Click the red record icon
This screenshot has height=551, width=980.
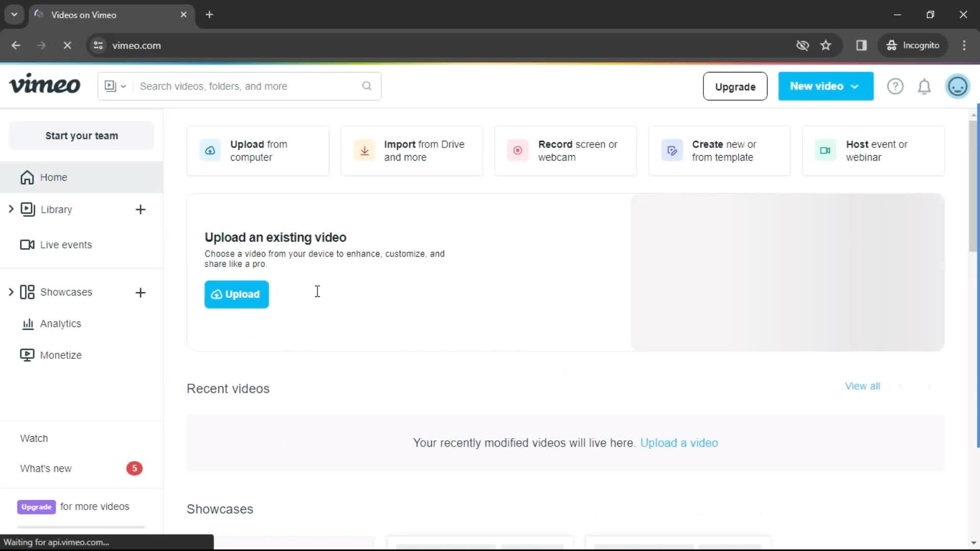pos(518,151)
